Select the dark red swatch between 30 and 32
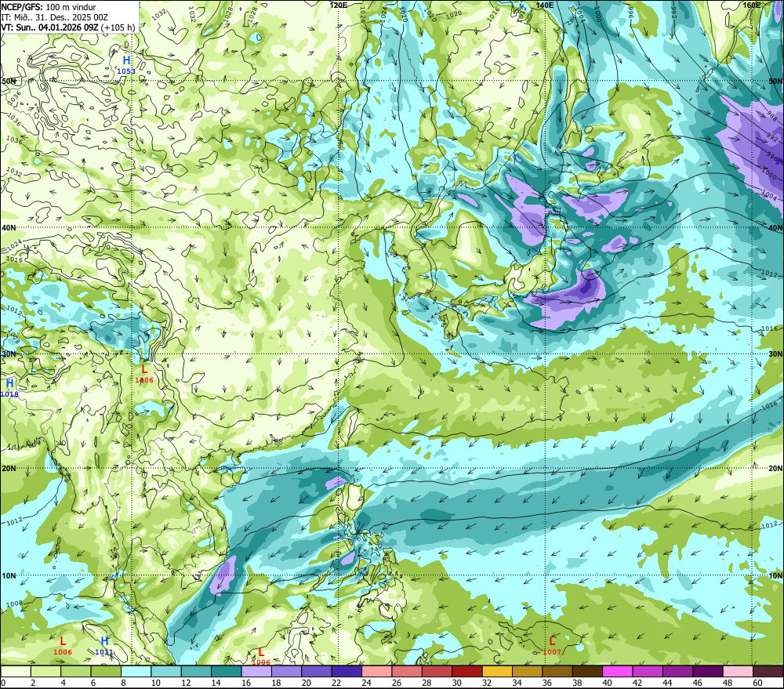The width and height of the screenshot is (784, 689). coord(467,671)
